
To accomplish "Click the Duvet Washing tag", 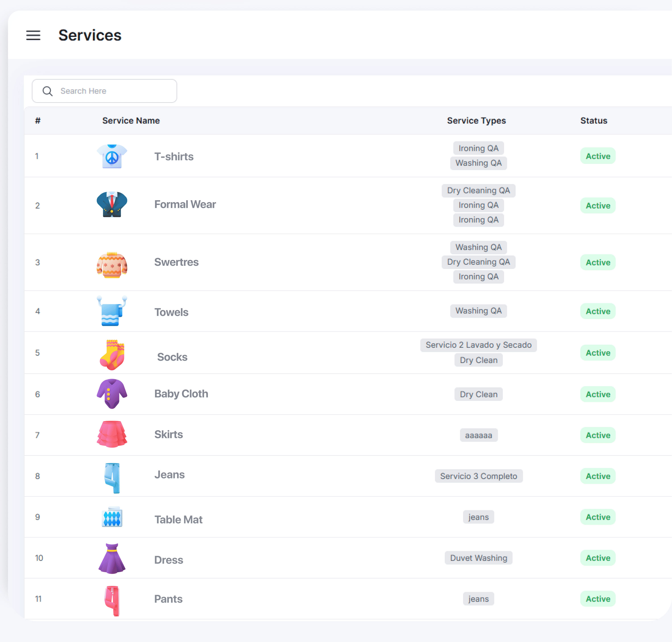I will 478,558.
